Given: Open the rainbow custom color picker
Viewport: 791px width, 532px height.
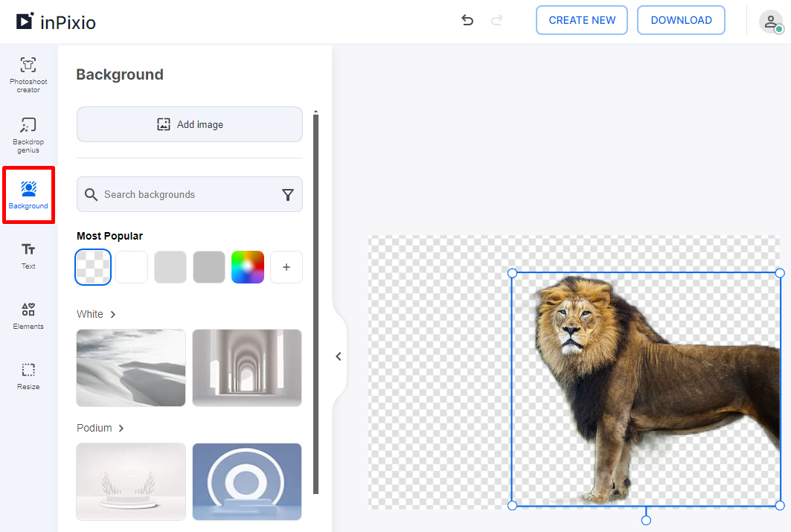Looking at the screenshot, I should click(x=247, y=266).
